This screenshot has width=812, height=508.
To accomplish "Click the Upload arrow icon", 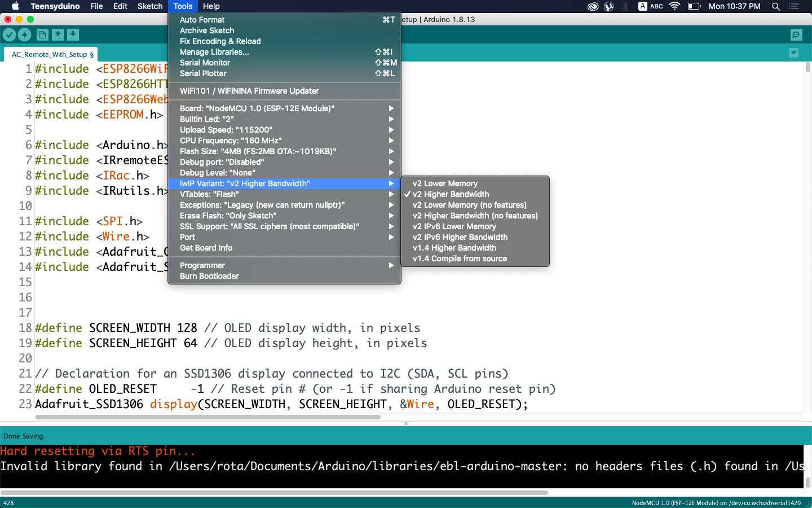I will 25,35.
